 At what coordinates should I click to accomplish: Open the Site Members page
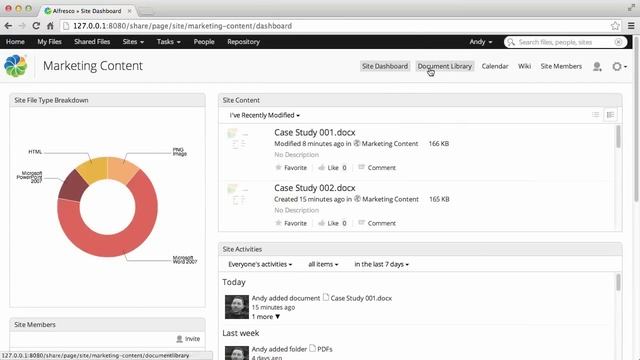tap(561, 66)
